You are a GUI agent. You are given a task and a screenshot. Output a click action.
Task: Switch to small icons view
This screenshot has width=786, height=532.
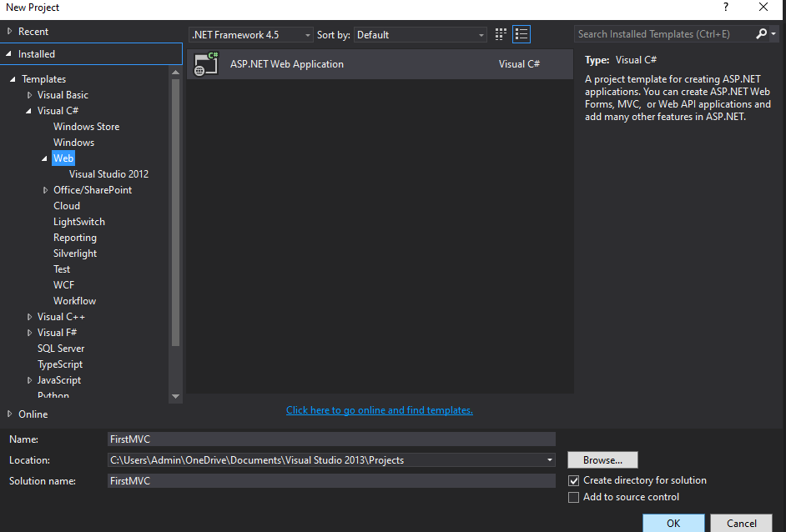[x=501, y=34]
